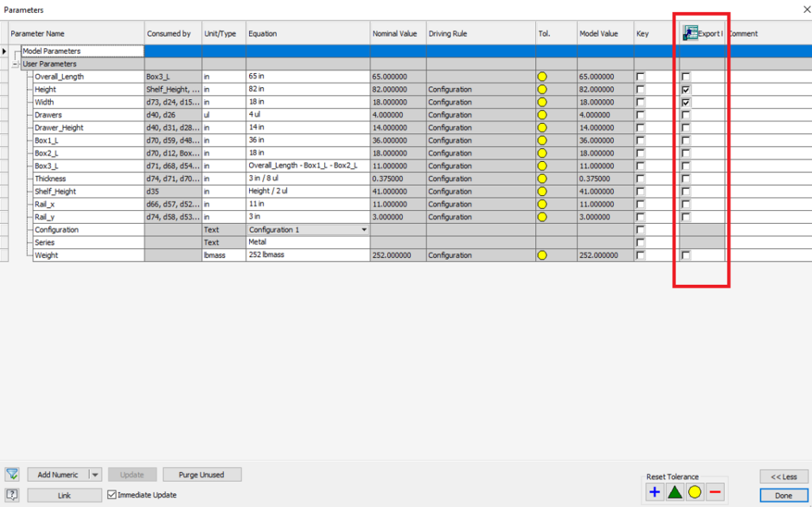
Task: Click the red minus Reset Tolerance icon
Action: point(715,492)
